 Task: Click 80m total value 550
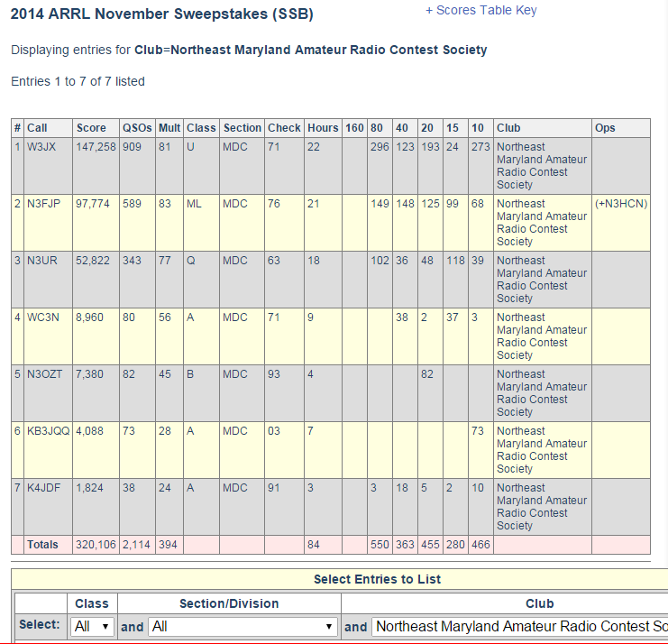coord(380,545)
